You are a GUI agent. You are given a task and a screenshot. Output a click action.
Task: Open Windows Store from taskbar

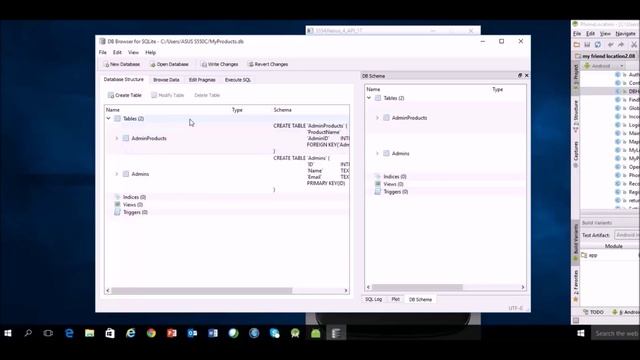pyautogui.click(x=110, y=333)
